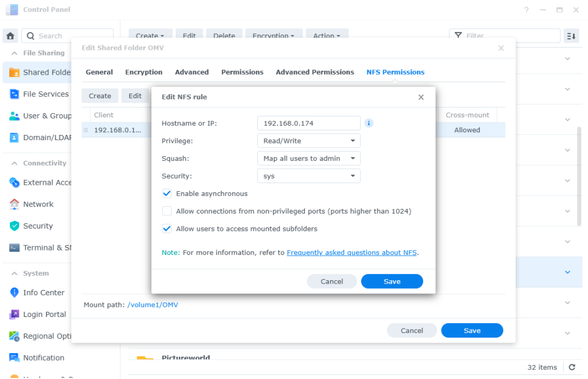Viewport: 588px width, 379px height.
Task: Open Regional Options icon in sidebar
Action: point(14,337)
